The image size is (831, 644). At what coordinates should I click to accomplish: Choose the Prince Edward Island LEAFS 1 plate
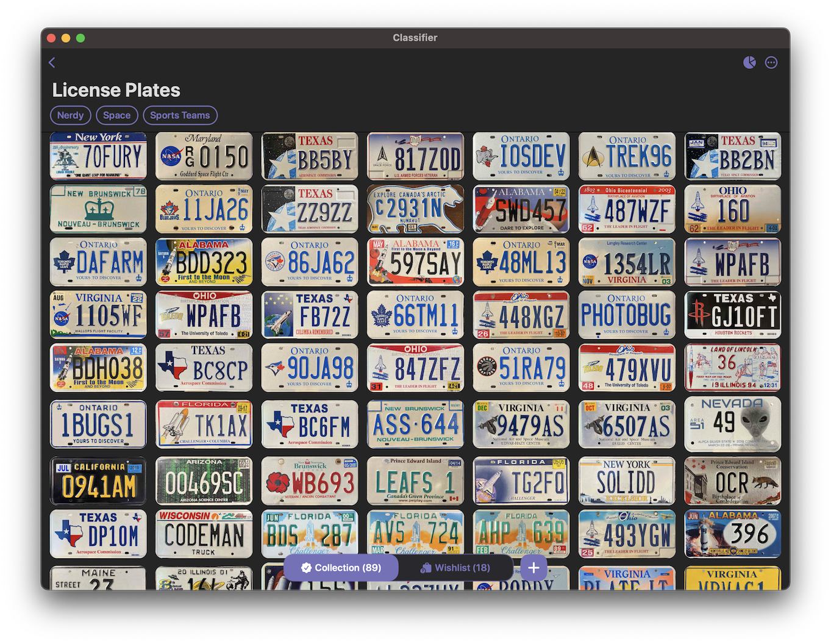click(x=415, y=481)
